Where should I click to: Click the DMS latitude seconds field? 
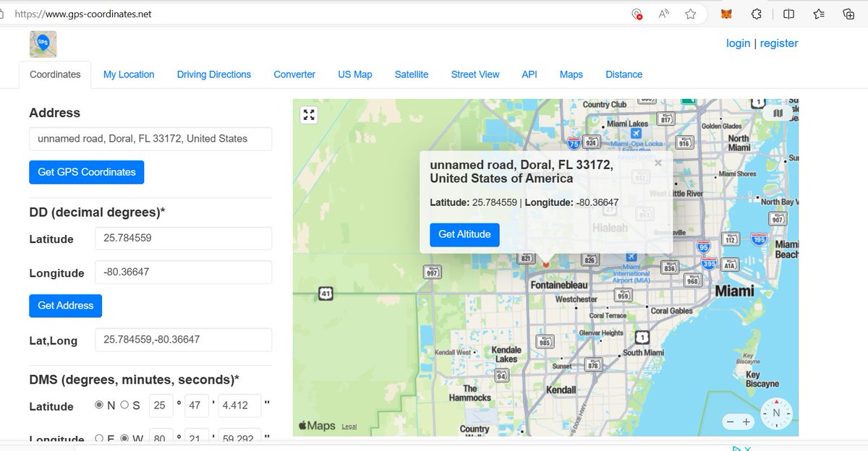click(240, 405)
